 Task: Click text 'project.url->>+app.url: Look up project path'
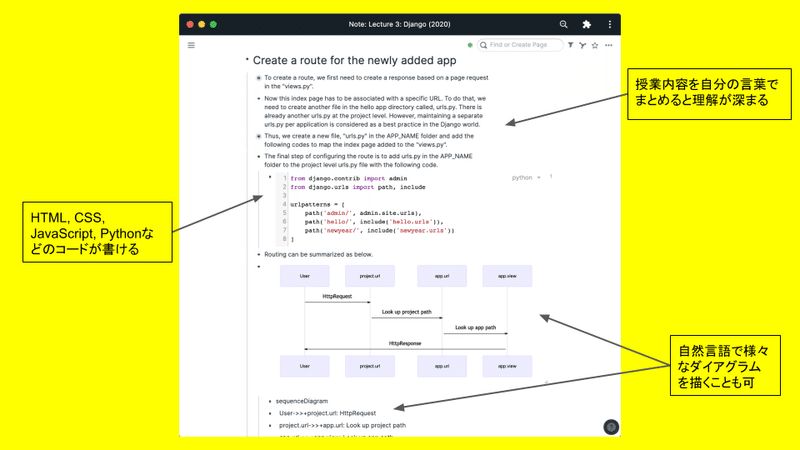[x=342, y=426]
